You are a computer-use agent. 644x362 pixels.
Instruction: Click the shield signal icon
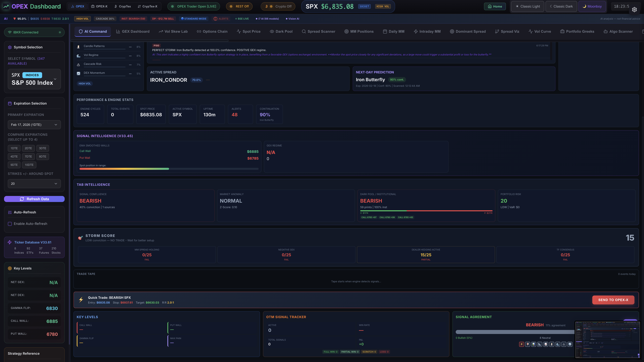pos(528,344)
